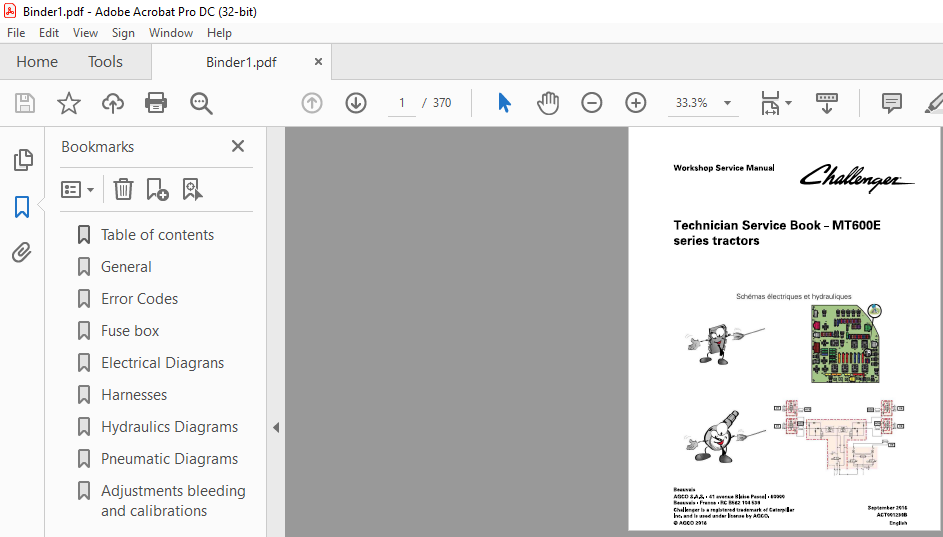Open the page fit options dropdown arrow

788,103
